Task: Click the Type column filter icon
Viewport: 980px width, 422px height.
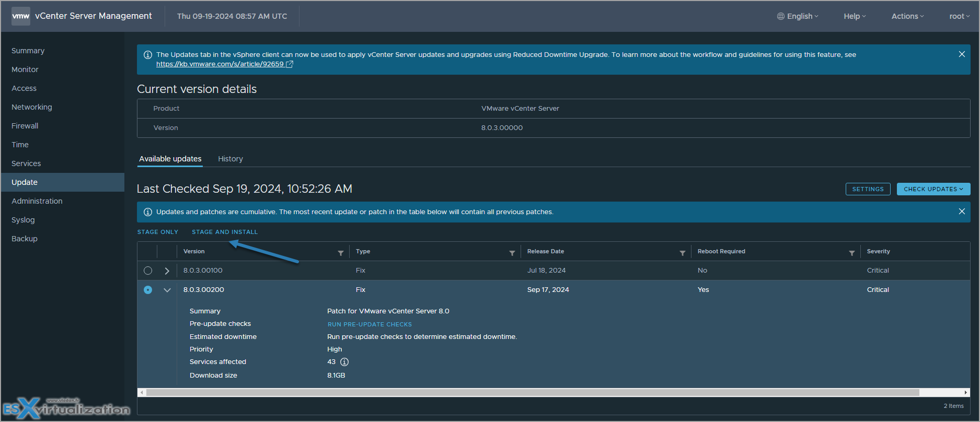Action: (x=512, y=253)
